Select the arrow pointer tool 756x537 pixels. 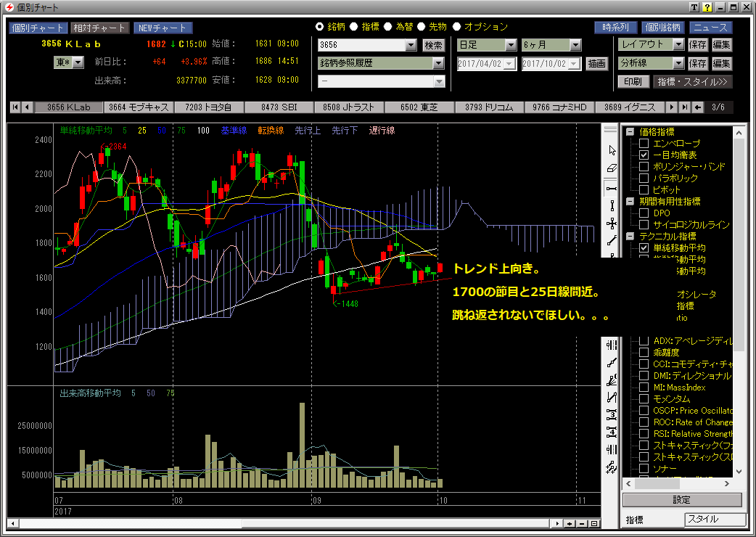click(612, 150)
